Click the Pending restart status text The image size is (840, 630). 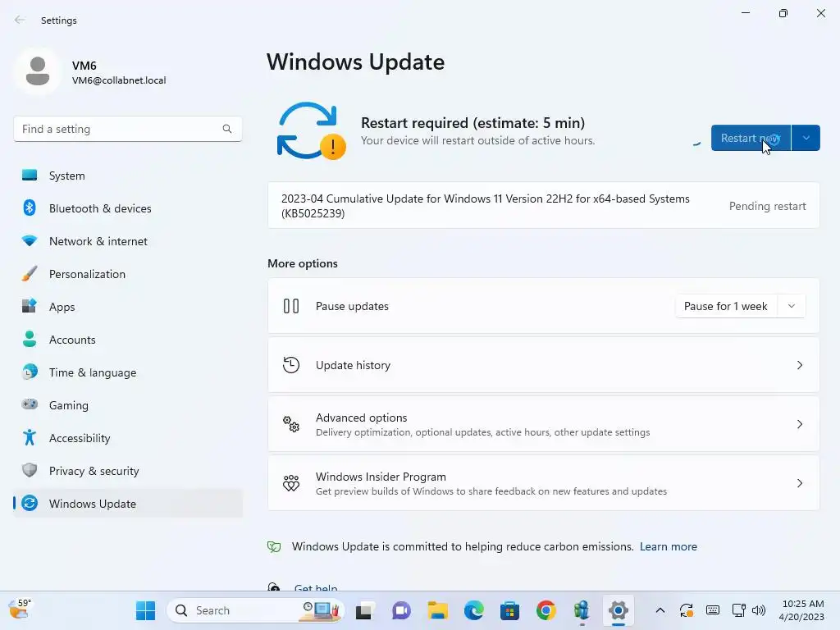pos(767,206)
